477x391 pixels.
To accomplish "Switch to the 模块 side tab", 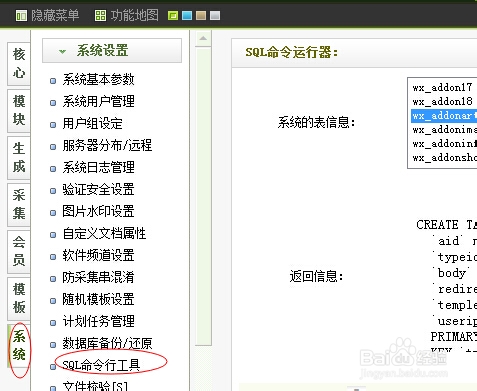I will [19, 111].
